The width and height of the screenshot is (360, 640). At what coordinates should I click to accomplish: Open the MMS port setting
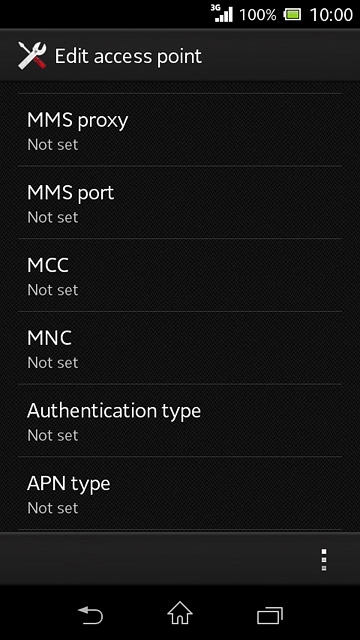tap(180, 202)
